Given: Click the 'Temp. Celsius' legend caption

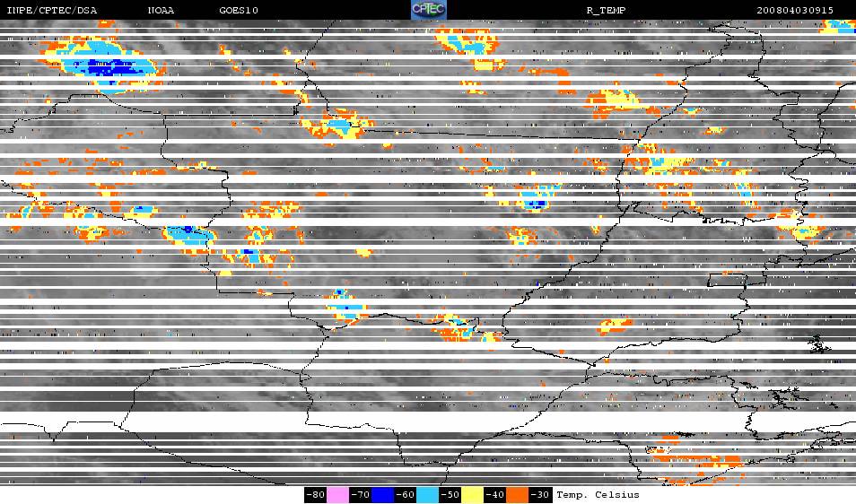Looking at the screenshot, I should tap(598, 494).
